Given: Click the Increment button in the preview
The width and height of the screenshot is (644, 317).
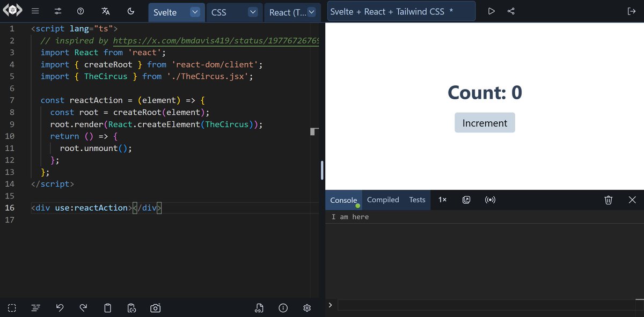Looking at the screenshot, I should pyautogui.click(x=485, y=123).
